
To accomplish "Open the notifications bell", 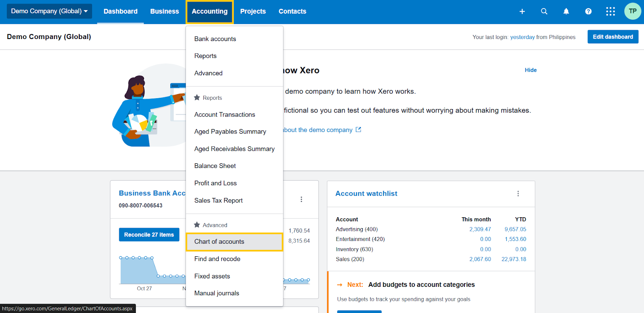I will click(x=566, y=11).
